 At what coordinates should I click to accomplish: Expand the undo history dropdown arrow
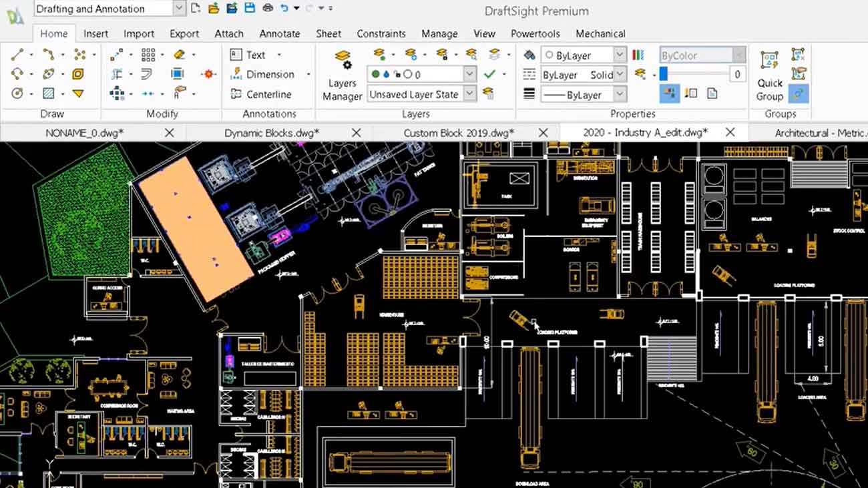point(297,9)
